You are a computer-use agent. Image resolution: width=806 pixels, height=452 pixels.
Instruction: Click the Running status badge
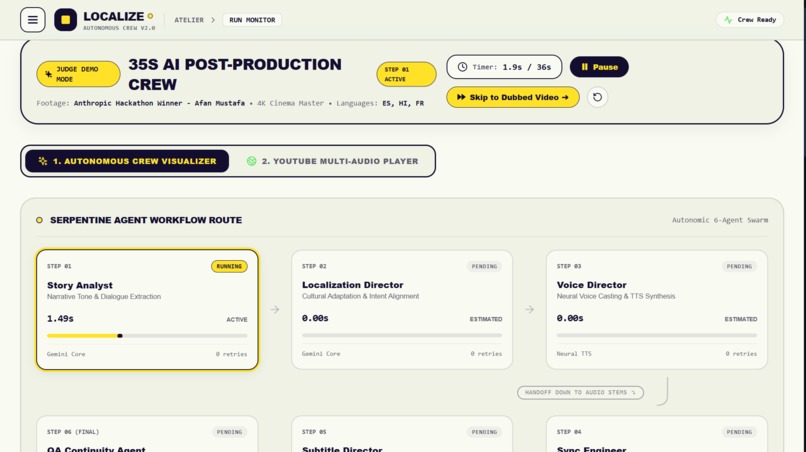[x=229, y=266]
